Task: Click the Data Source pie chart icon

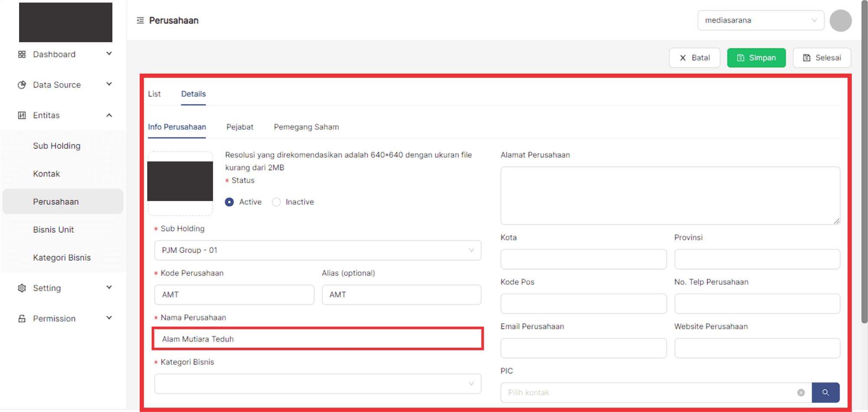Action: coord(22,85)
